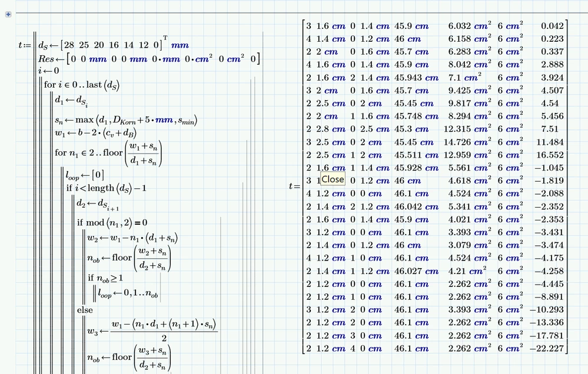
Task: Click matrix cell 2.888
Action: tap(552, 65)
